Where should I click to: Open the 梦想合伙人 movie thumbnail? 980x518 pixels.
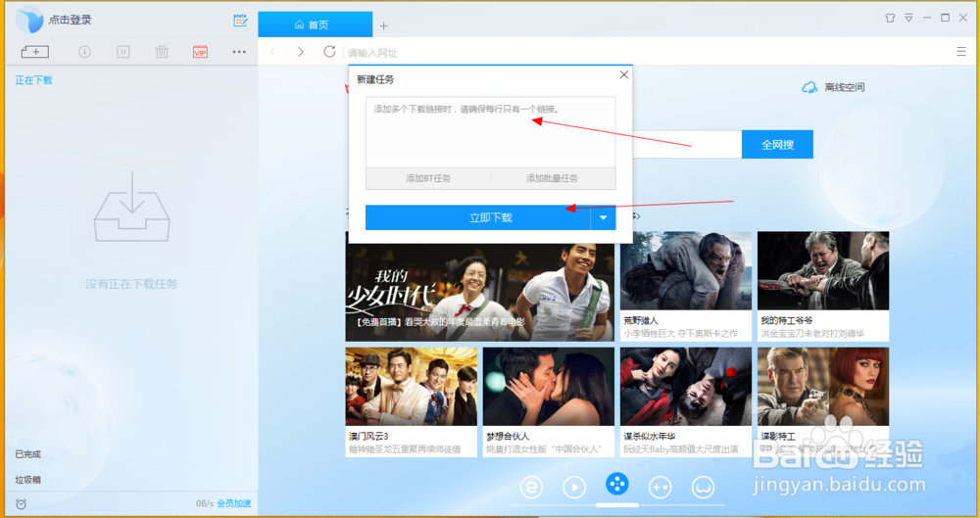548,387
